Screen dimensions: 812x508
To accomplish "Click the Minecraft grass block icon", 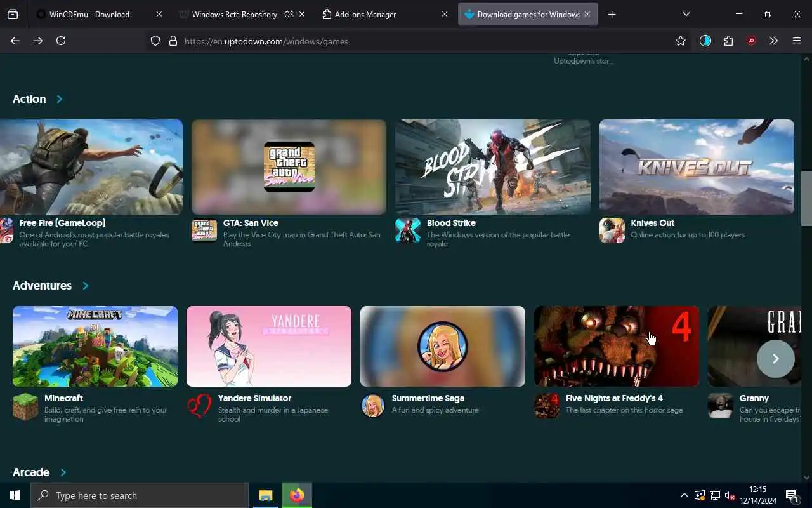I will pyautogui.click(x=25, y=406).
